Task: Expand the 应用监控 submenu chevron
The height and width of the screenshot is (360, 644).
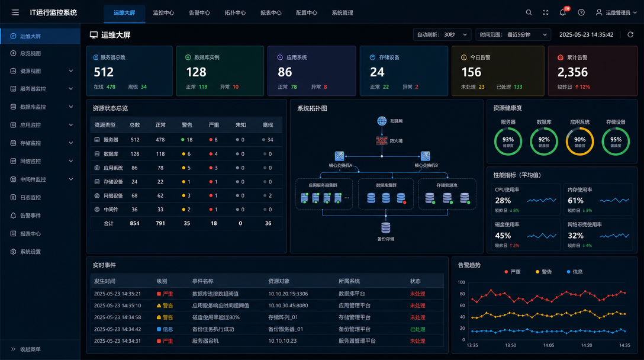Action: tap(71, 125)
